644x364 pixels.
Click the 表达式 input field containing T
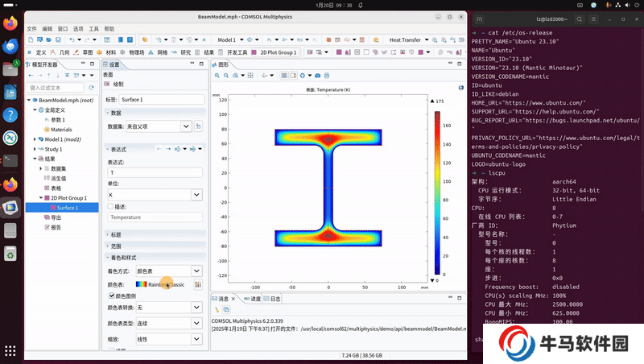[x=154, y=173]
